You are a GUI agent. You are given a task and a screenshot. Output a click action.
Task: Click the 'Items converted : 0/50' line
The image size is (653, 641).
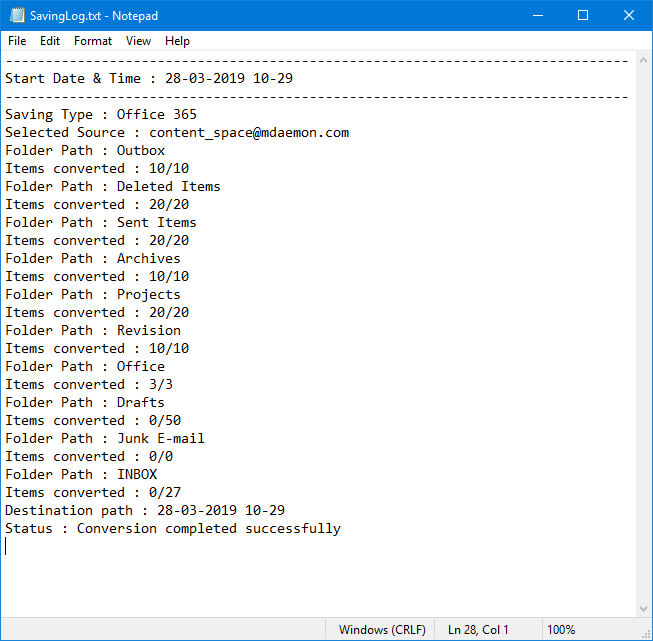[93, 420]
